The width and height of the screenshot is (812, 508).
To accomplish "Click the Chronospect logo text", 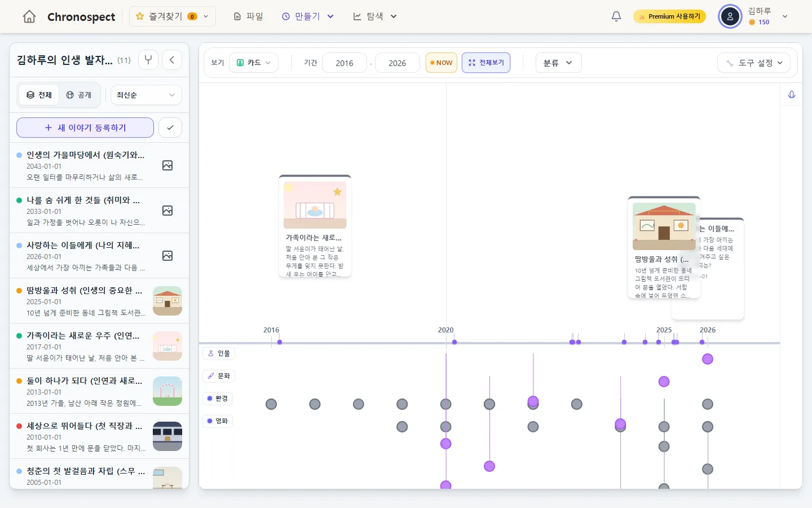I will (81, 17).
